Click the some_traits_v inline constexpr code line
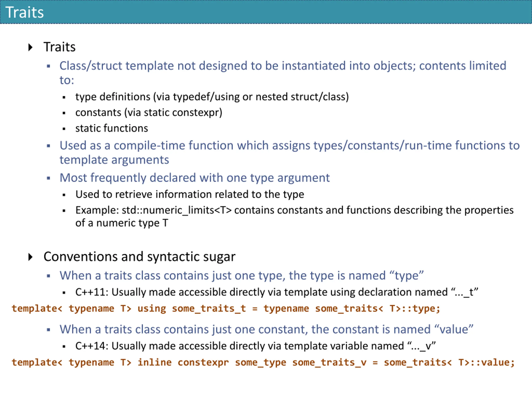The width and height of the screenshot is (532, 399). [x=263, y=362]
